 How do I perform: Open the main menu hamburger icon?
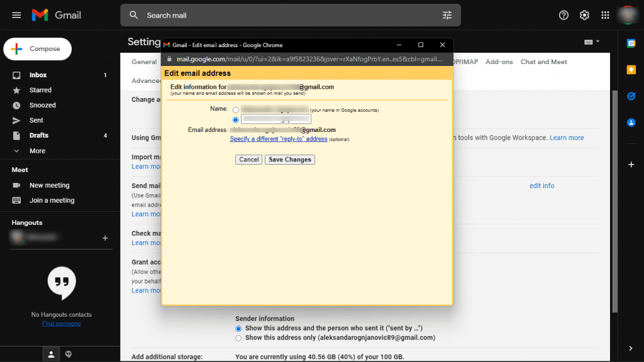[x=17, y=15]
